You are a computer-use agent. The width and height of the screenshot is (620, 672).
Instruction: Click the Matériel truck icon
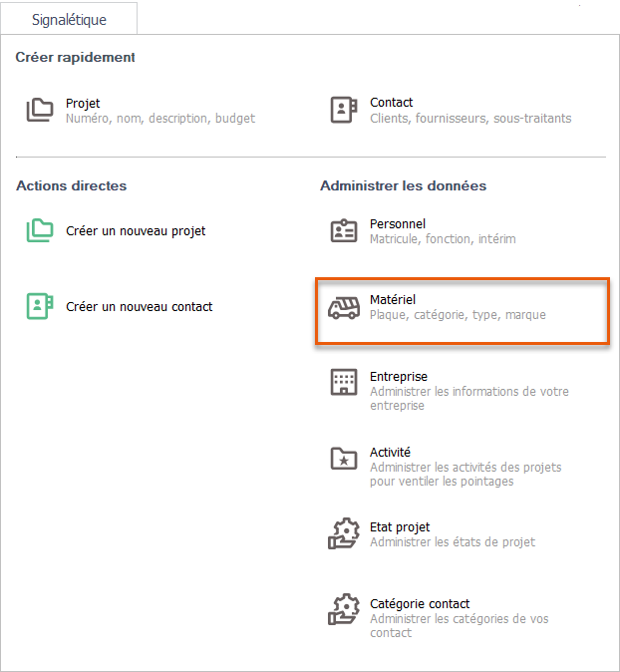(x=343, y=307)
